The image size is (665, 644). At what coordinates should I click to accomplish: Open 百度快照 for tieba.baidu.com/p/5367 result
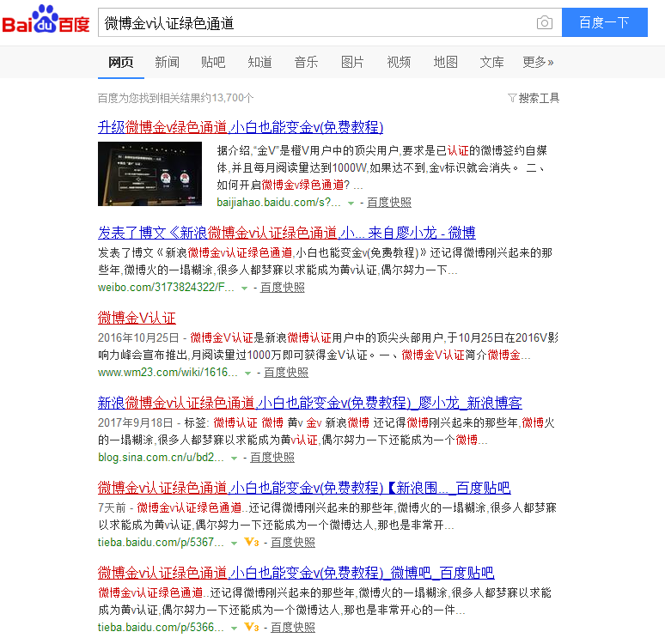(x=293, y=543)
